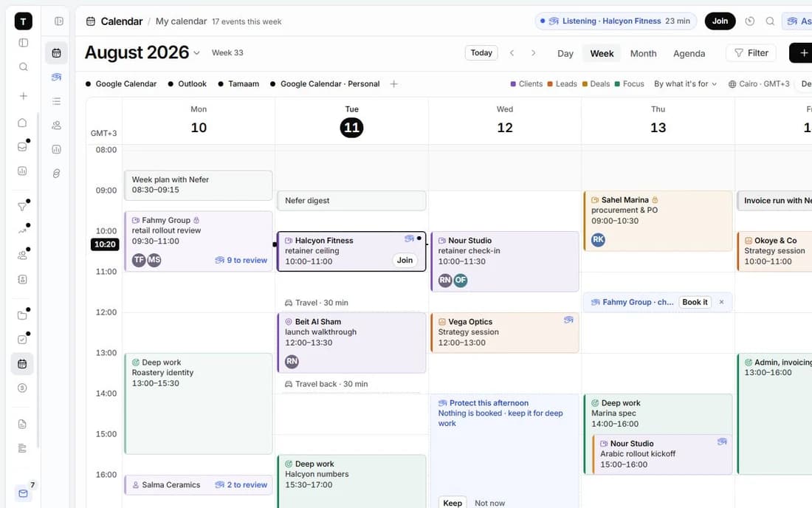The height and width of the screenshot is (508, 812).
Task: Select Tuesday 11 date header
Action: pyautogui.click(x=351, y=128)
